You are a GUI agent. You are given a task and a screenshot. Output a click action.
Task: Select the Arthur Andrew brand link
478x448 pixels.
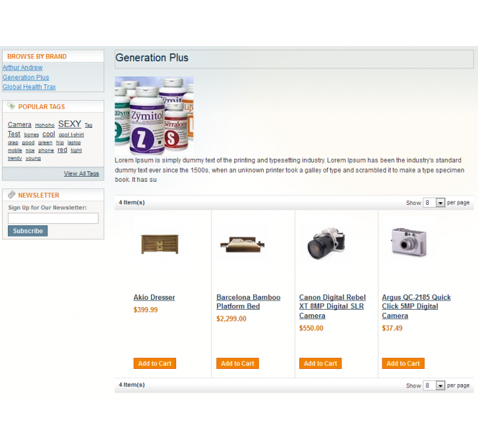coord(22,67)
